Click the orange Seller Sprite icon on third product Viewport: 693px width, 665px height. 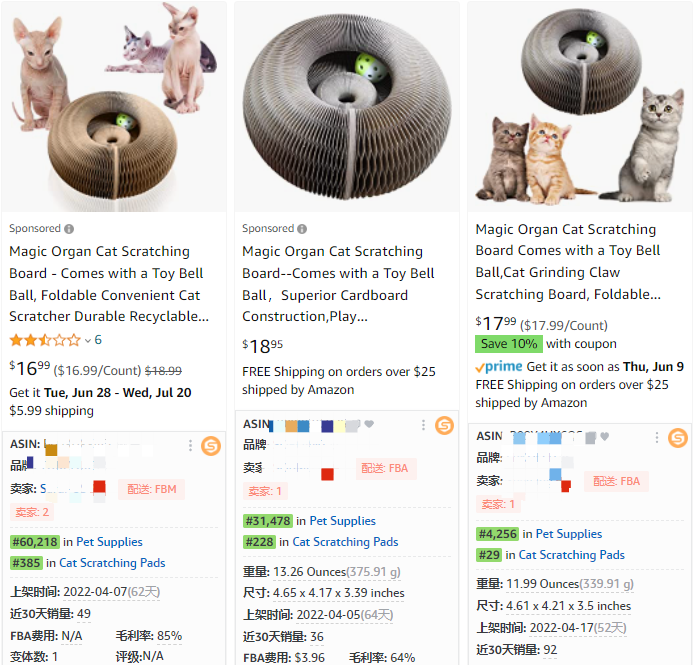(678, 438)
